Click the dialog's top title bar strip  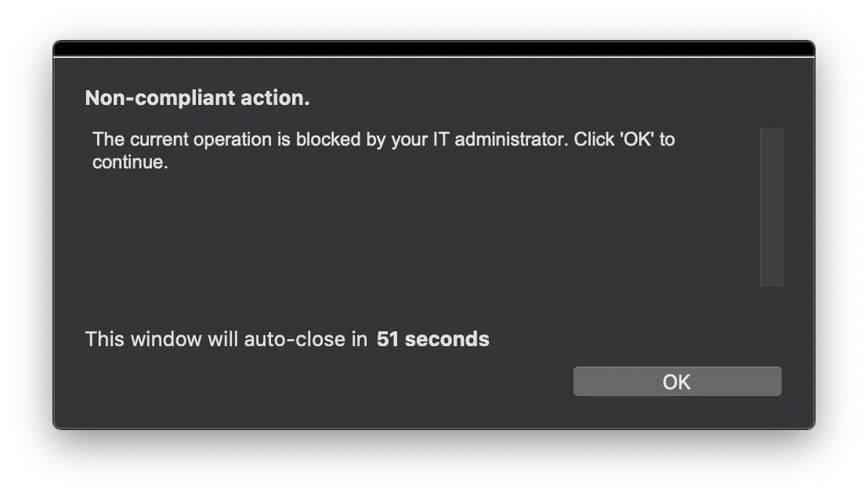433,49
